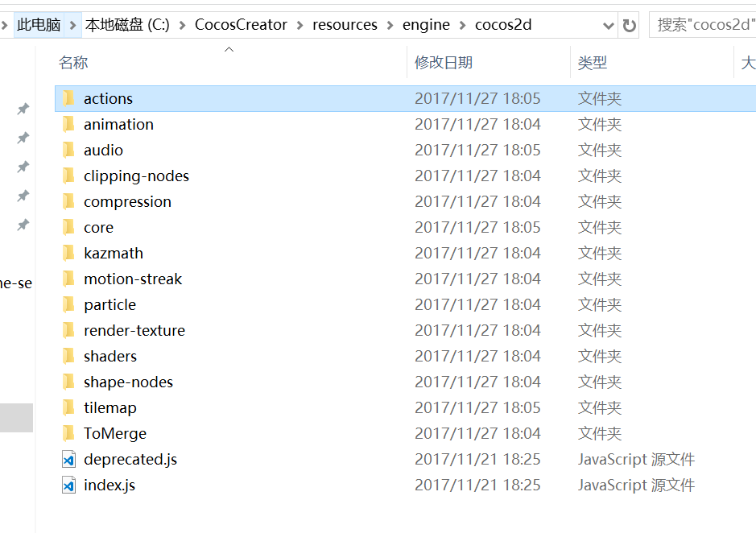This screenshot has height=533, width=756.
Task: Select the core folder name
Action: click(x=98, y=227)
